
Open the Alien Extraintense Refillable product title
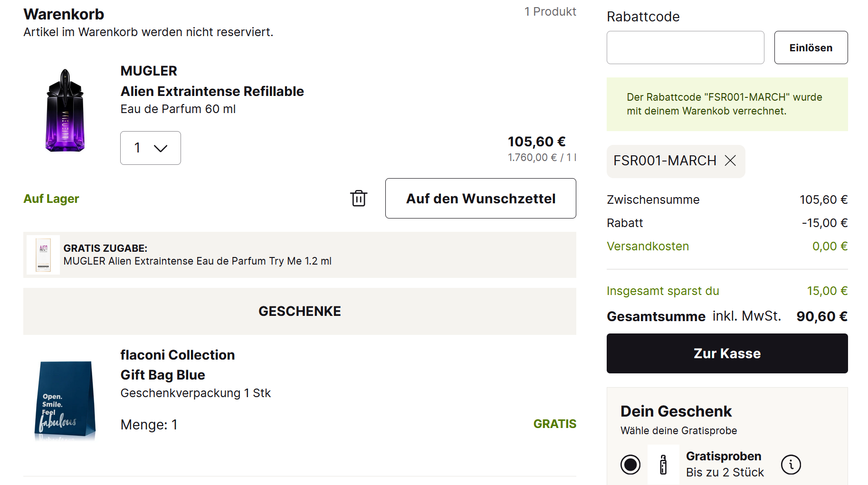pyautogui.click(x=212, y=91)
